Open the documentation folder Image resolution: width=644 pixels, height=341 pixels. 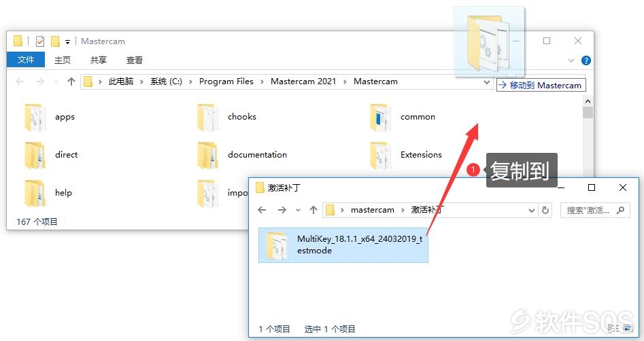(242, 155)
